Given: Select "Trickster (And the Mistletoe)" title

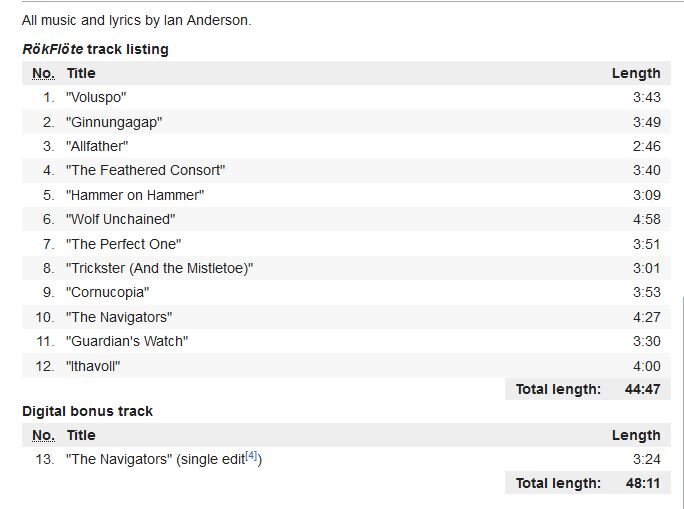Looking at the screenshot, I should coord(160,268).
